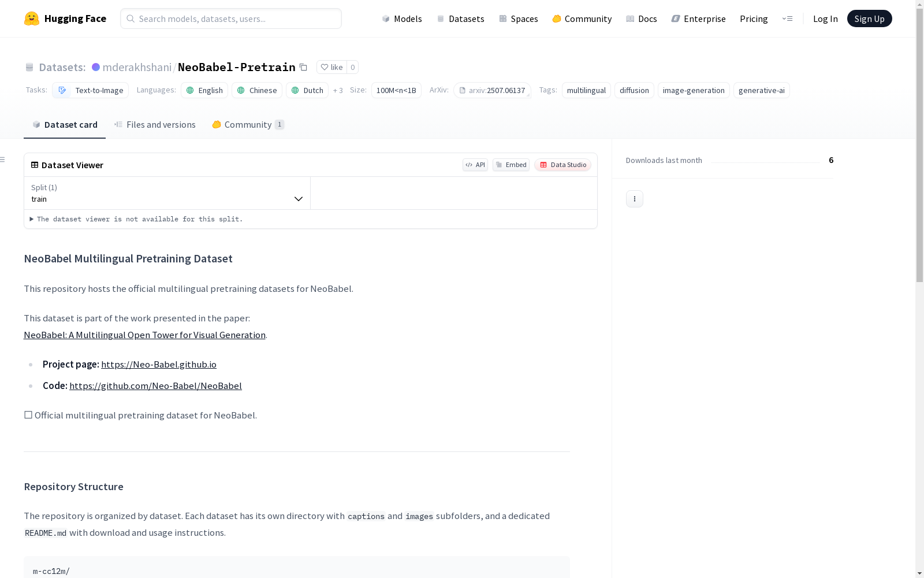The width and height of the screenshot is (924, 578).
Task: Expand the 'dataset viewer is not available' message
Action: [136, 219]
